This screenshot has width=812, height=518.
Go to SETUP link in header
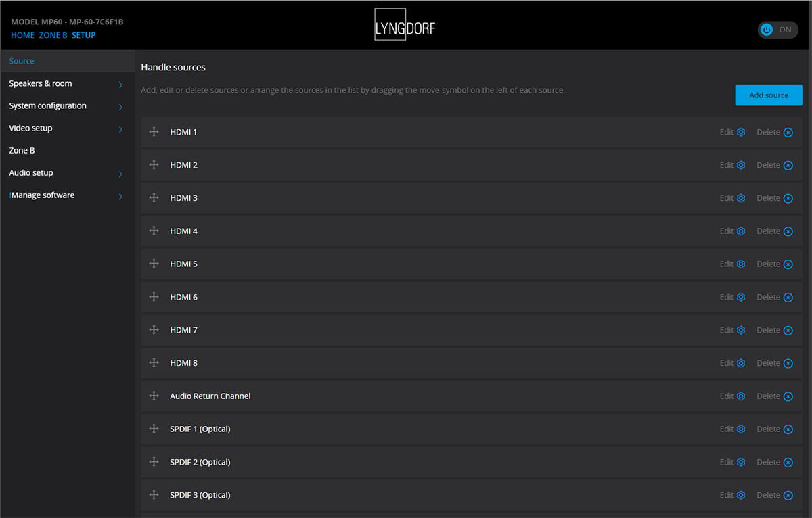(84, 35)
